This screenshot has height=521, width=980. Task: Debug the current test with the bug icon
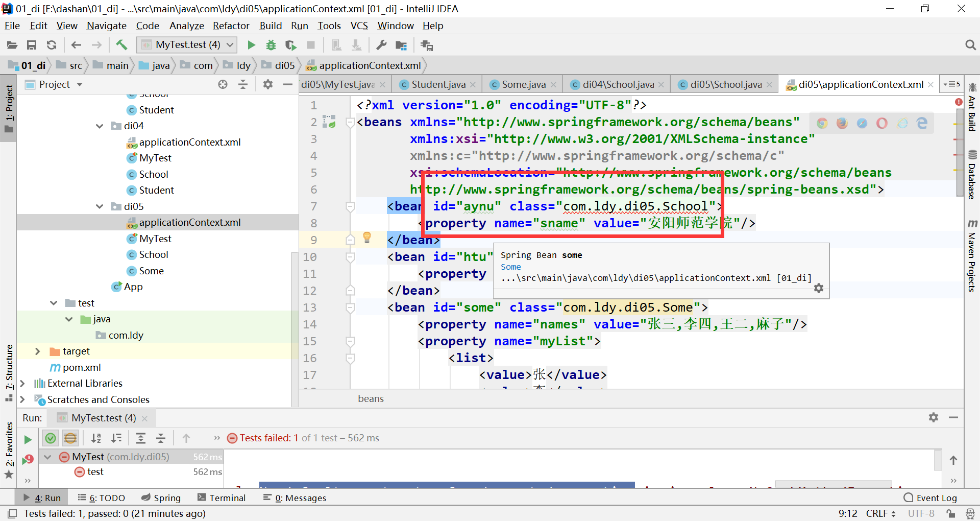[x=271, y=45]
